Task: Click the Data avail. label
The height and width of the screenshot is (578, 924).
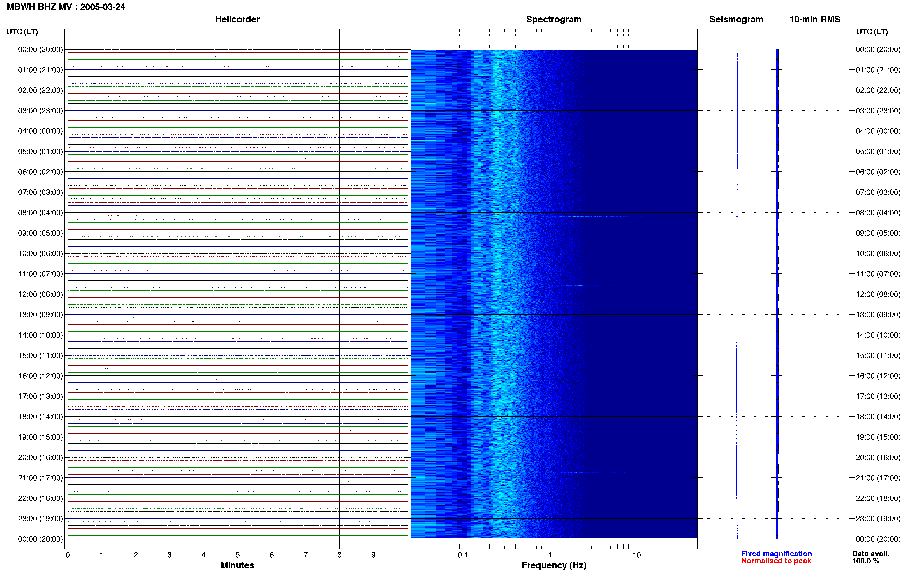Action: pyautogui.click(x=870, y=554)
